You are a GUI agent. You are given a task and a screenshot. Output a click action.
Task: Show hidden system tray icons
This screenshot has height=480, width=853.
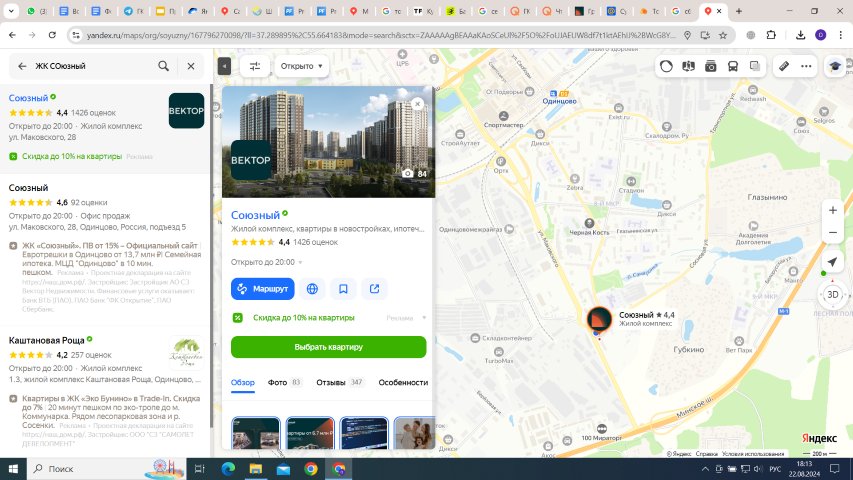click(x=705, y=469)
